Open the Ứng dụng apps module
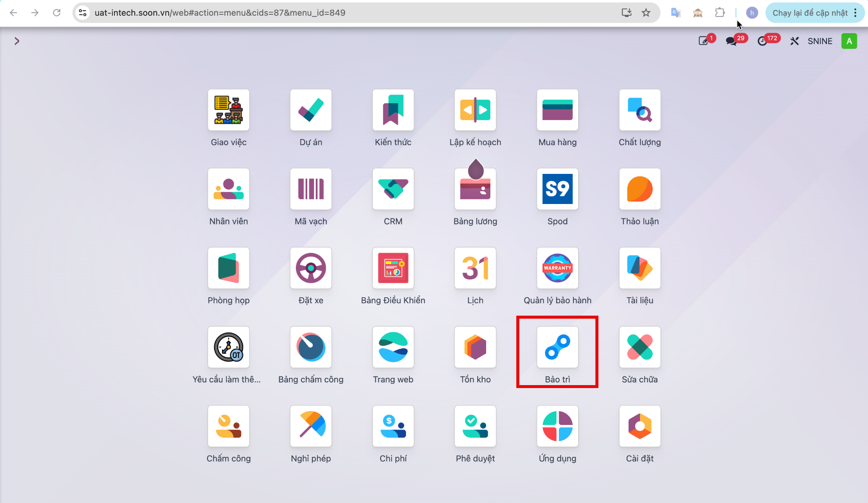868x503 pixels. 557,426
